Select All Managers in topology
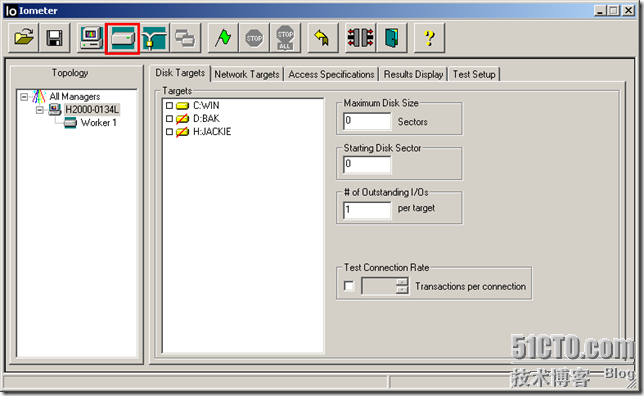The height and width of the screenshot is (396, 644). [75, 97]
